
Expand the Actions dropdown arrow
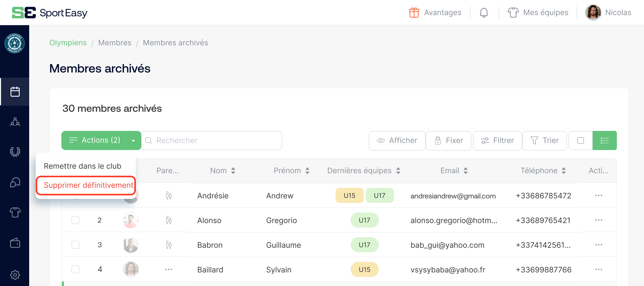[x=133, y=140]
